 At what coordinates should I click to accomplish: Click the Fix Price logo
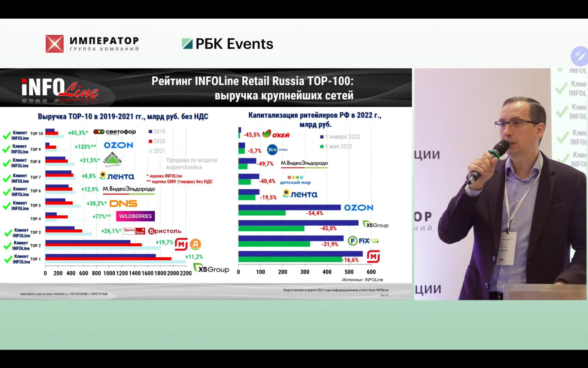pos(363,241)
